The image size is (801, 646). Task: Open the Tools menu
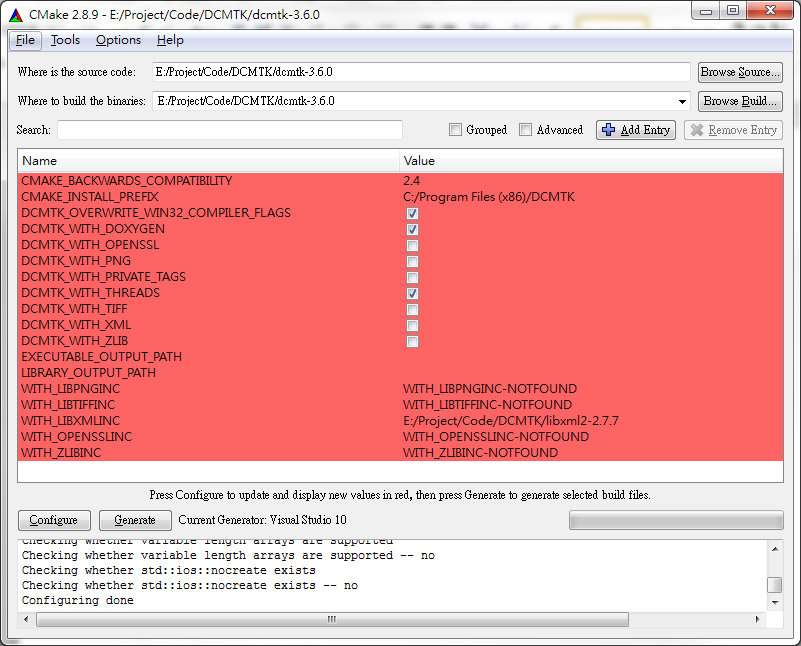tap(65, 40)
